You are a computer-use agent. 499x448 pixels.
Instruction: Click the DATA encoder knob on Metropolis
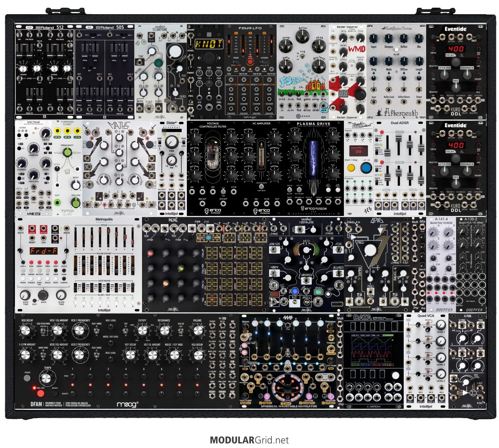(44, 295)
